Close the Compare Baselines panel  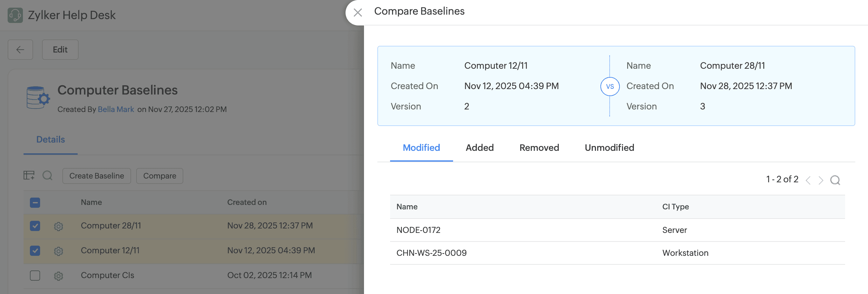358,13
